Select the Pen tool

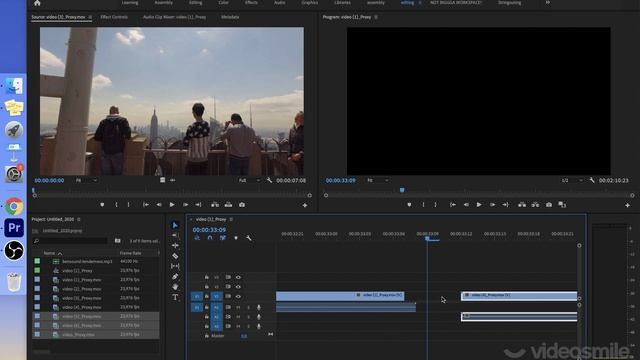point(175,276)
